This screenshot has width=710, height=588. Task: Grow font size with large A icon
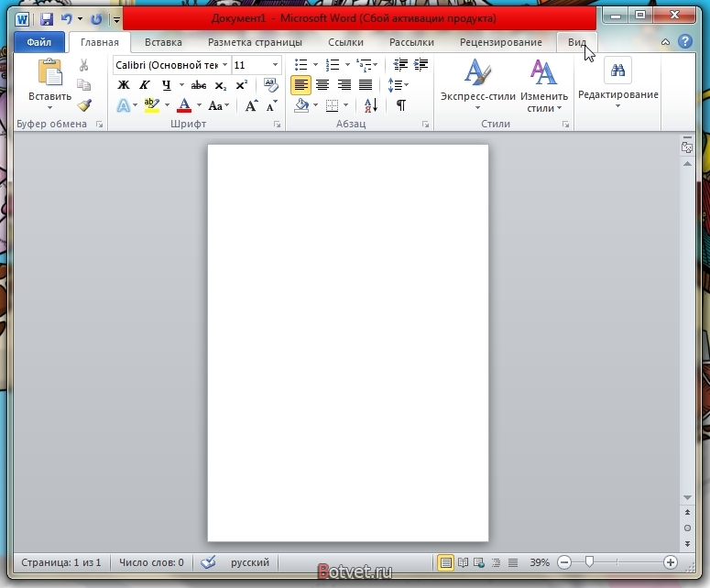251,105
